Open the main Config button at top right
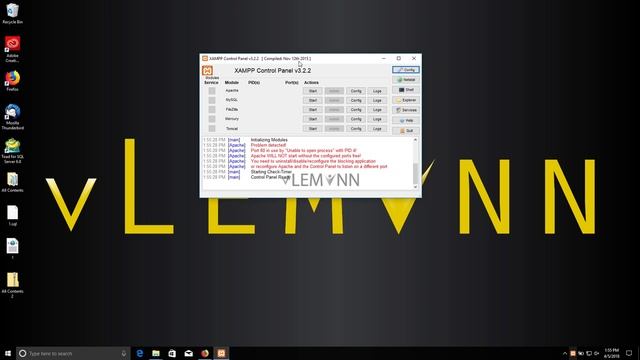Image resolution: width=640 pixels, height=360 pixels. click(406, 70)
